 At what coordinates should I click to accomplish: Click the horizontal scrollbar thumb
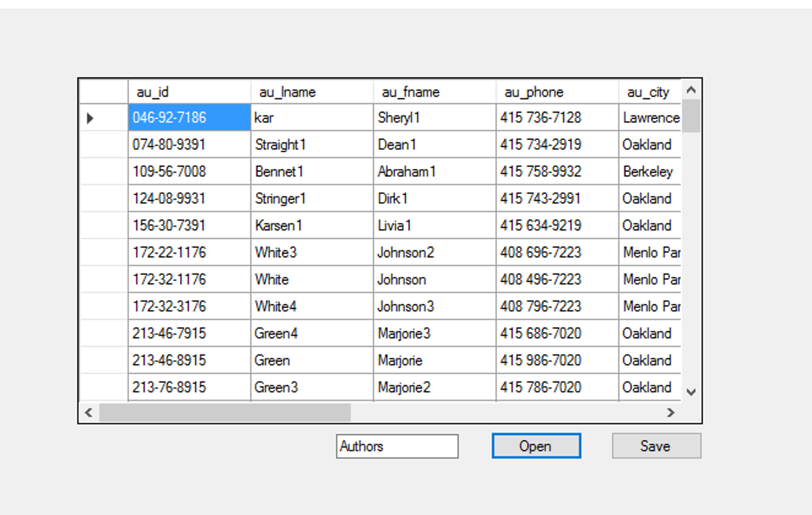tap(225, 413)
